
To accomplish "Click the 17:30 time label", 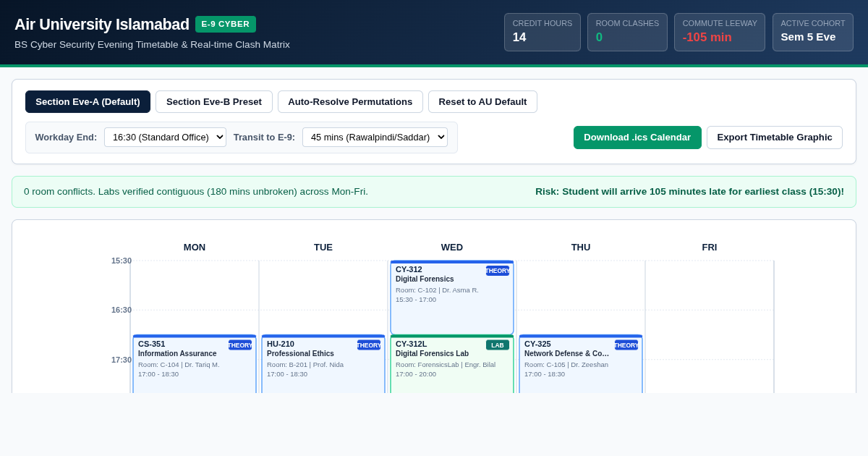I will click(x=122, y=360).
